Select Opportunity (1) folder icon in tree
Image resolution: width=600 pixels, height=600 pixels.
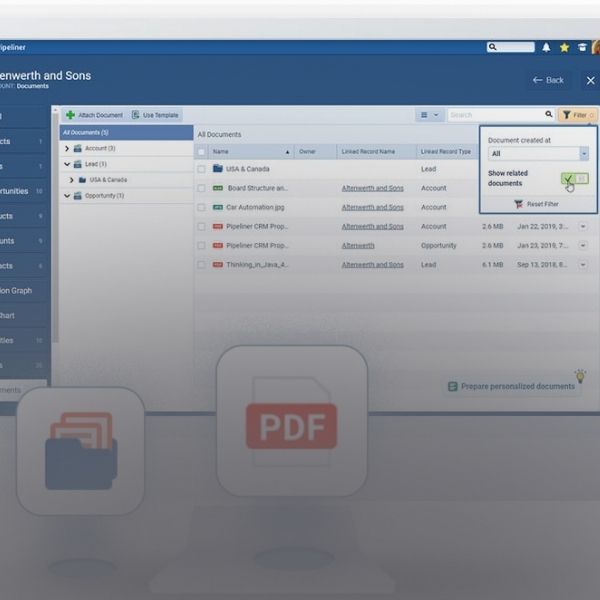[78, 196]
